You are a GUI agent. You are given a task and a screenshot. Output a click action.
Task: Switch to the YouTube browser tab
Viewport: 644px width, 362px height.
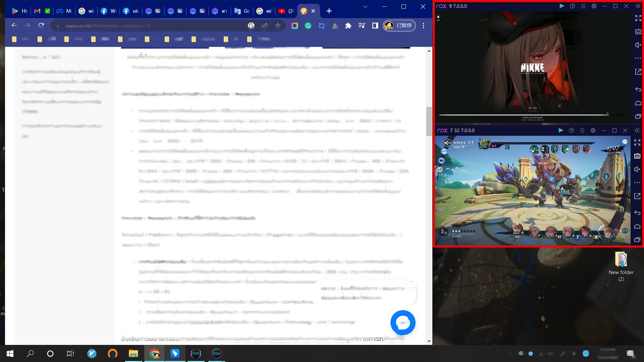coord(286,11)
